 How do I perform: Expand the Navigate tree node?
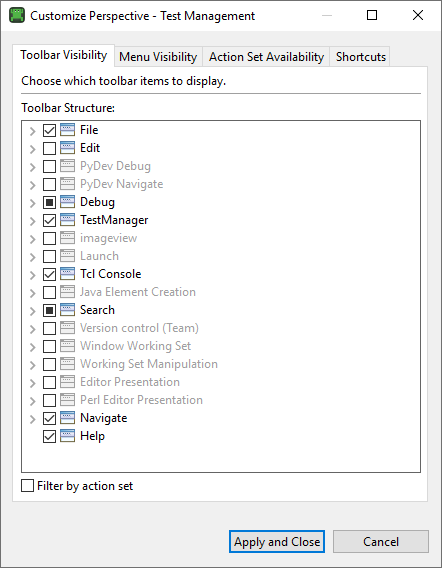[33, 419]
